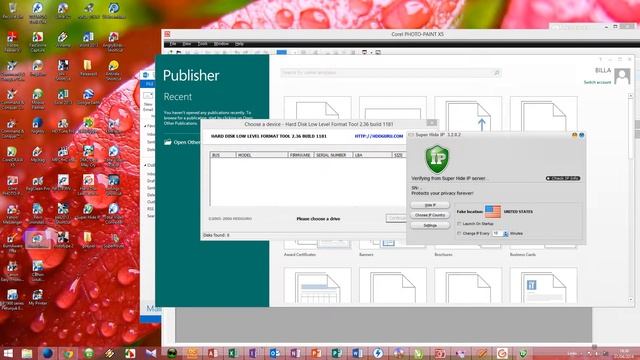This screenshot has width=640, height=360.
Task: Enable Change IP Every minutes checkbox
Action: point(459,233)
